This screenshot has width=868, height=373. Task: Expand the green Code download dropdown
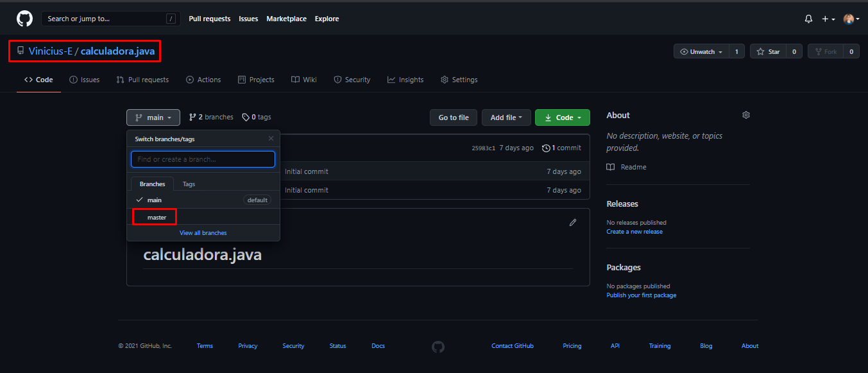(563, 117)
